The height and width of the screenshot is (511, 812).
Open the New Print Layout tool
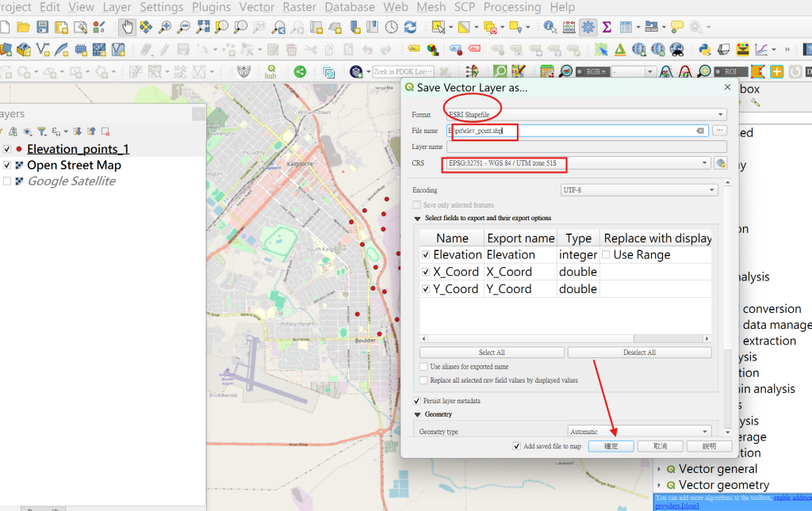62,27
